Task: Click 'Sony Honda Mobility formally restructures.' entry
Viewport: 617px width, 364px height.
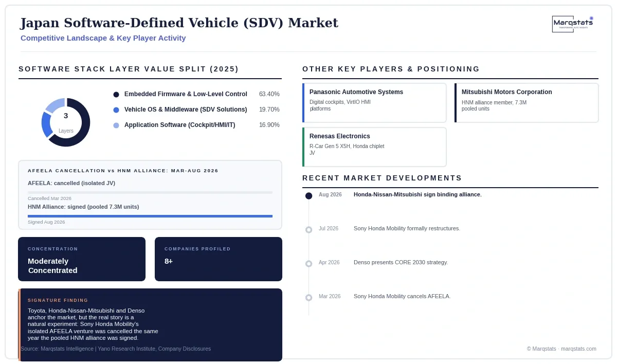Action: coord(407,229)
